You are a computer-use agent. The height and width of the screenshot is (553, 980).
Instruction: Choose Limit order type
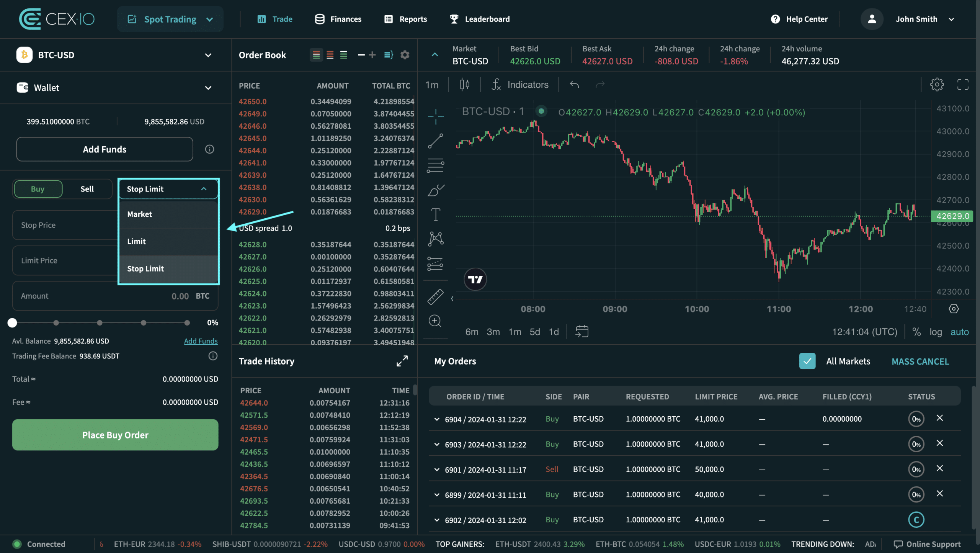coord(168,242)
